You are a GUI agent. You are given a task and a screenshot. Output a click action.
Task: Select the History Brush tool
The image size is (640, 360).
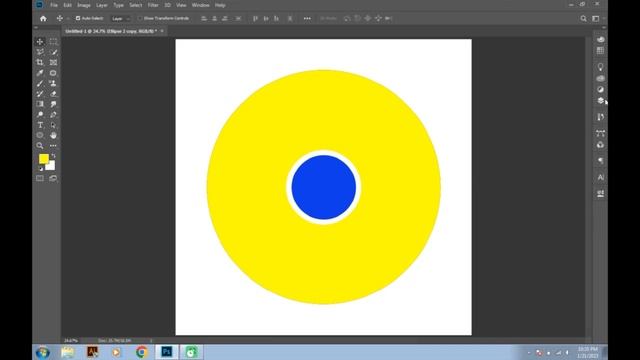coord(40,94)
